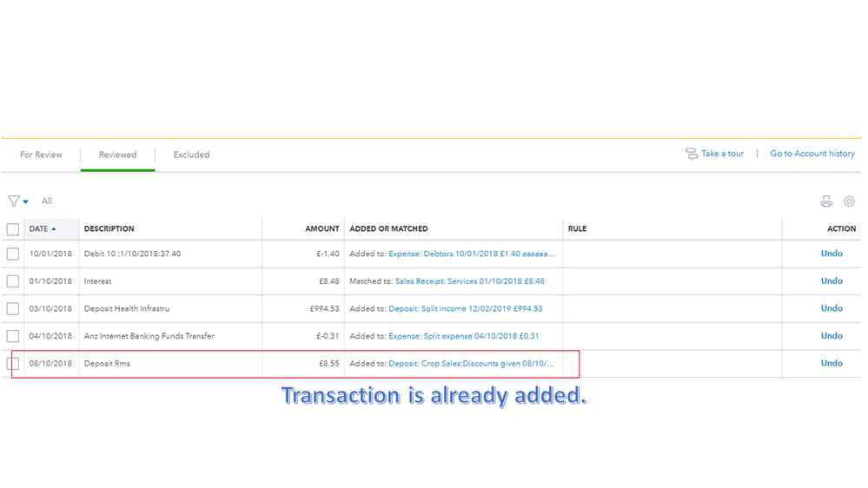Open Deposit: Crop Sales:Discounts given link

[x=471, y=364]
